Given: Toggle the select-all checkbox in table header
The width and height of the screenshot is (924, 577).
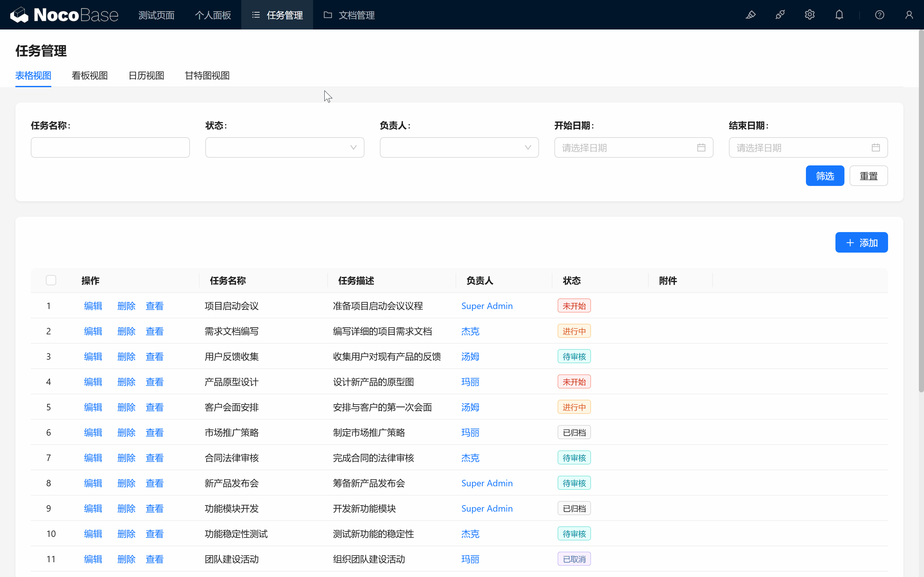Looking at the screenshot, I should tap(51, 280).
